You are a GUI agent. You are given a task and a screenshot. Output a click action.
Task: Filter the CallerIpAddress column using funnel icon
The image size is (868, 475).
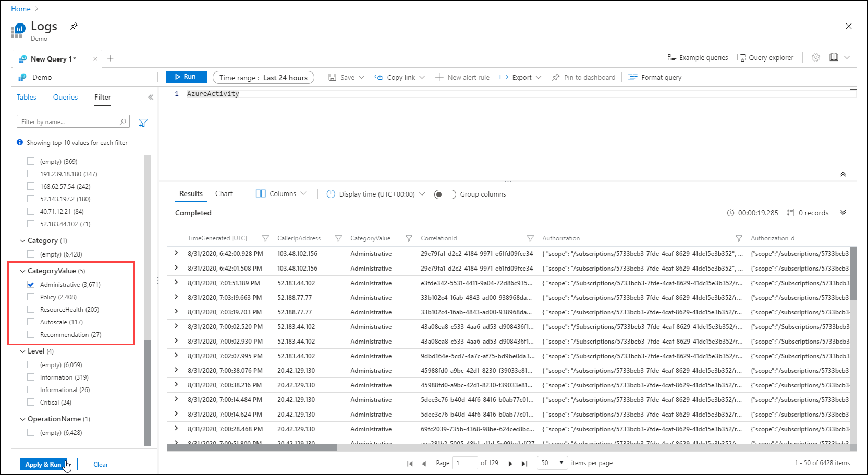[x=338, y=238]
